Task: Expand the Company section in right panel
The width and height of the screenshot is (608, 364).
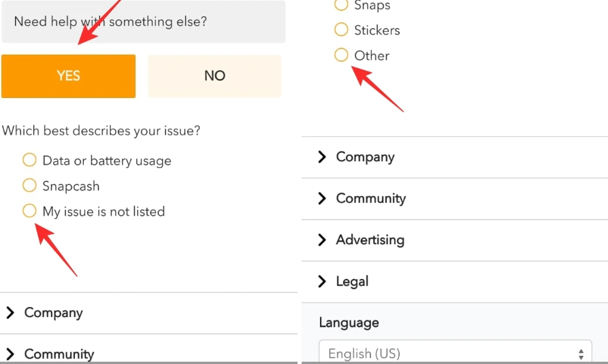Action: click(455, 157)
